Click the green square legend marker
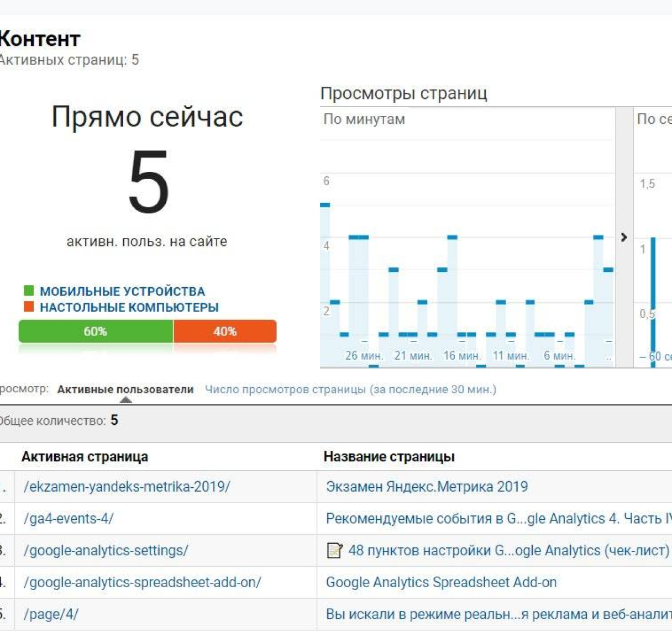 pos(29,291)
